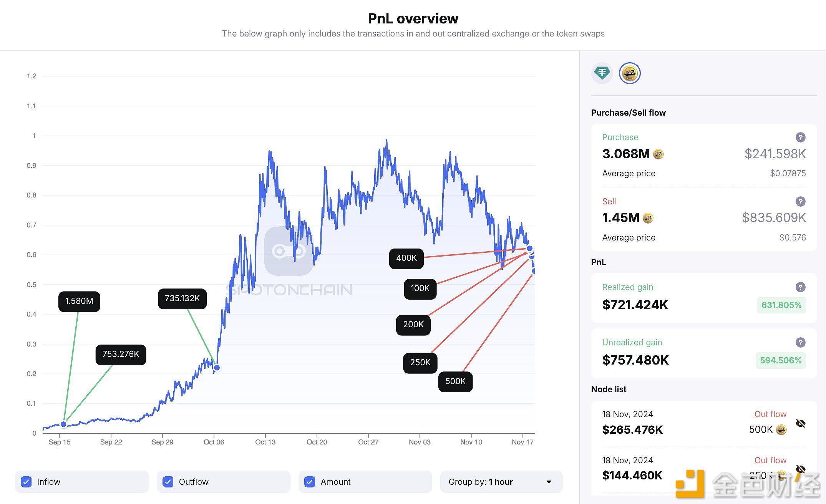Click the 735.132K inflow label

(182, 298)
